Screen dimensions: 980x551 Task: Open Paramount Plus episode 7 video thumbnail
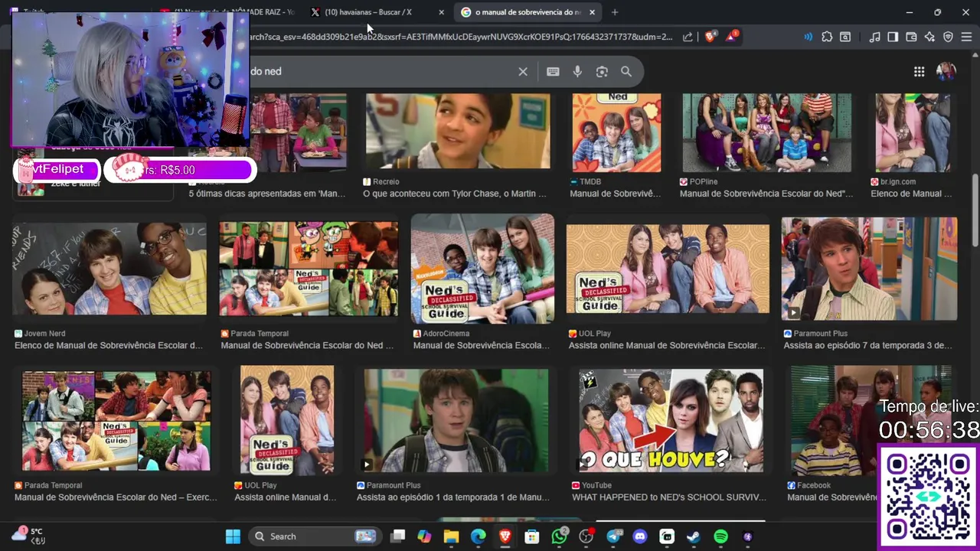[869, 269]
